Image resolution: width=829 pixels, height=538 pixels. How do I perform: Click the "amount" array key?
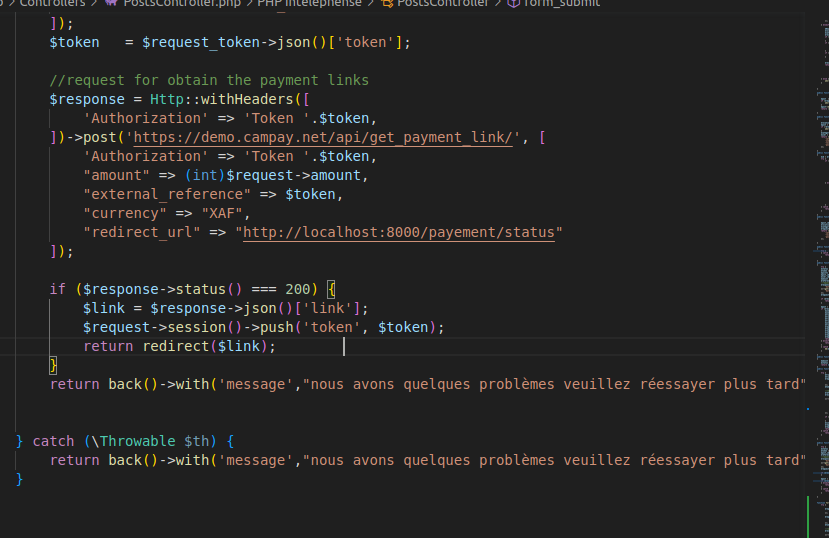[x=116, y=175]
